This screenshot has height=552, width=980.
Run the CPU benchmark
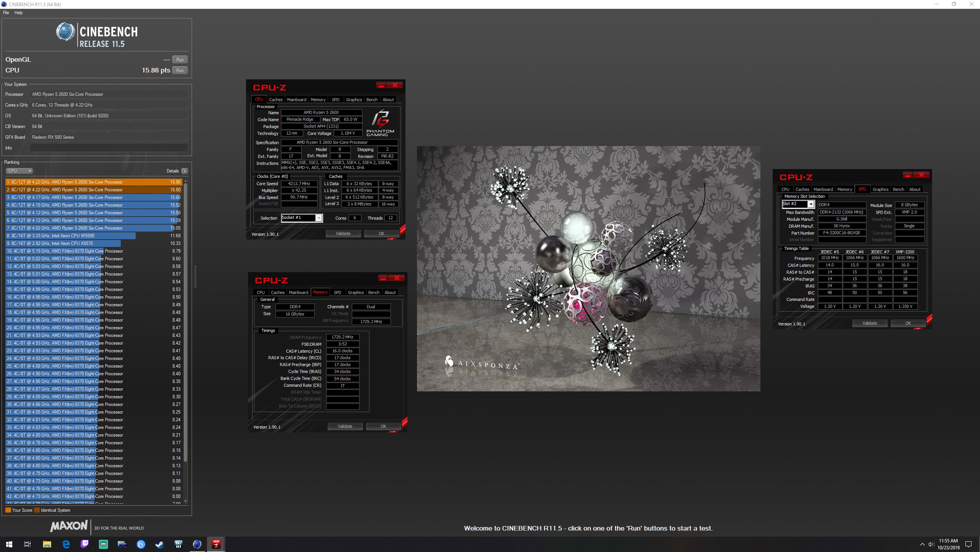[x=180, y=71]
